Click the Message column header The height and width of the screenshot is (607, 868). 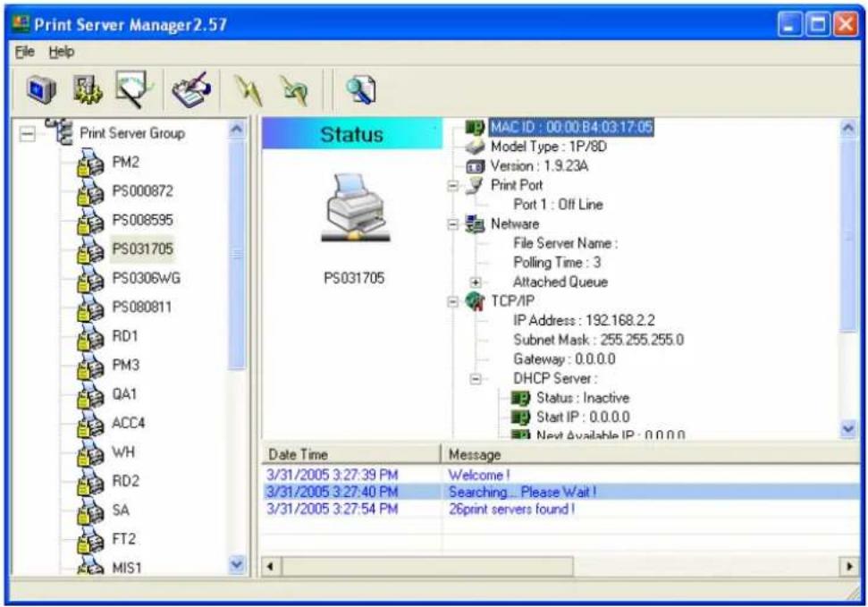click(x=651, y=455)
